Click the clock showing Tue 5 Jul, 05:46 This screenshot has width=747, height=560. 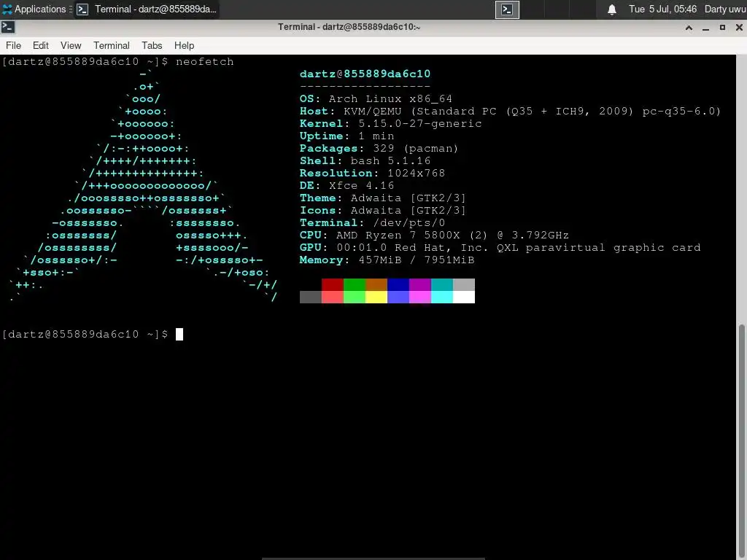[662, 9]
